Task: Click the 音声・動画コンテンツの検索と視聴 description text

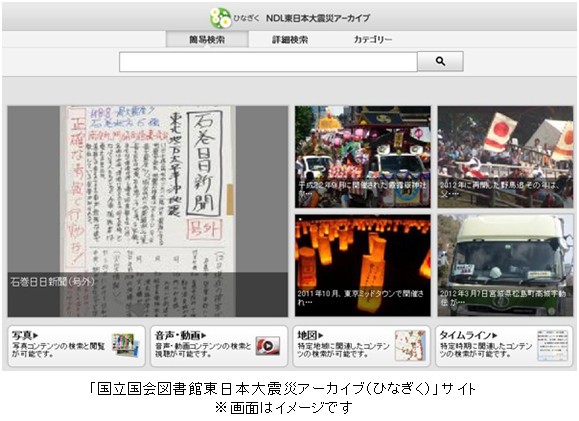Action: point(203,350)
